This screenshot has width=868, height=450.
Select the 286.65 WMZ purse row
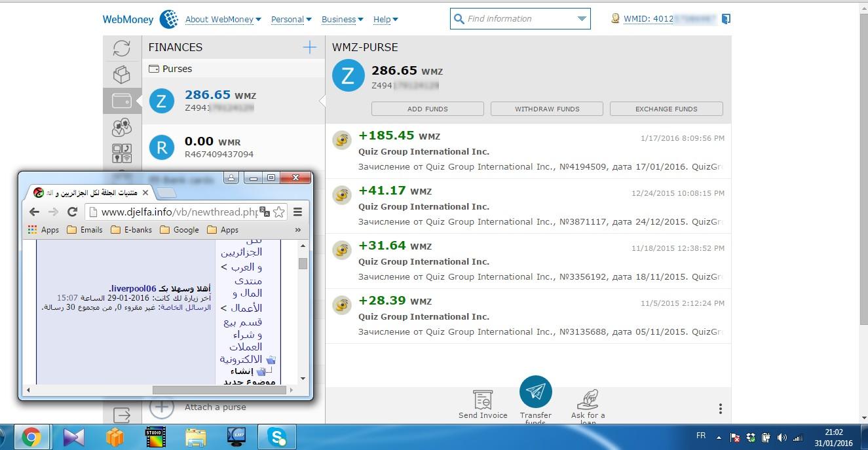point(233,101)
